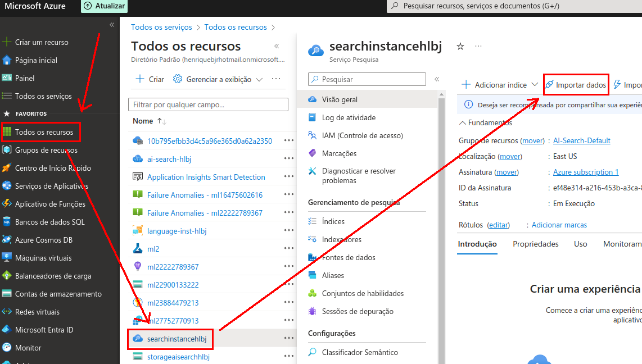Open Microsoft Entra ID icon

coord(7,330)
